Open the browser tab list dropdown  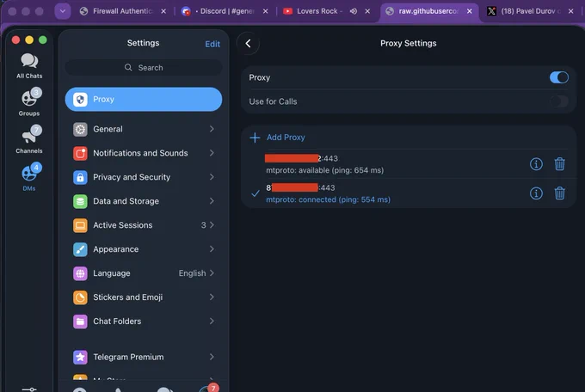63,11
